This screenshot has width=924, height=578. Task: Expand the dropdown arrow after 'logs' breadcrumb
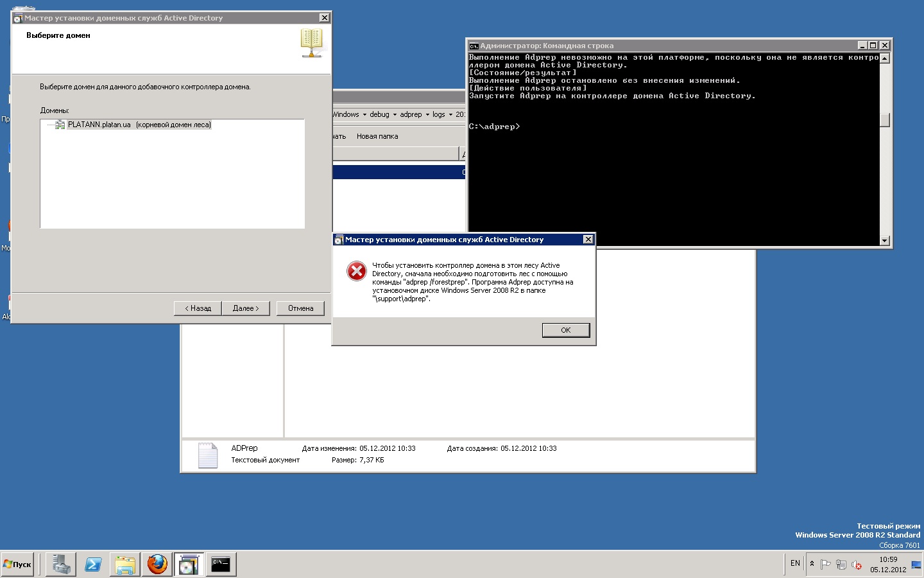[x=450, y=115]
